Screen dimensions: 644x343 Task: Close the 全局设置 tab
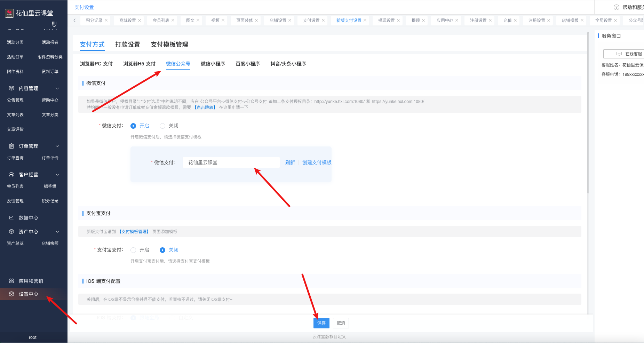615,21
